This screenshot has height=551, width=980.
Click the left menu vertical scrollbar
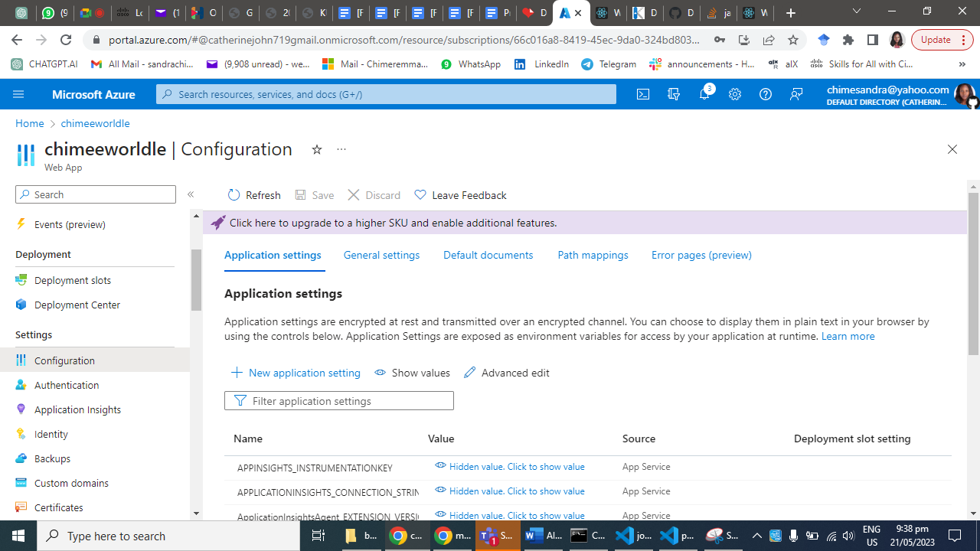(196, 280)
